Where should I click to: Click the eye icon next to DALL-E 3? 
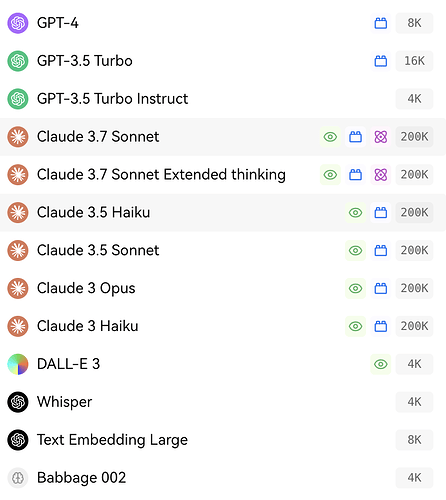coord(381,364)
